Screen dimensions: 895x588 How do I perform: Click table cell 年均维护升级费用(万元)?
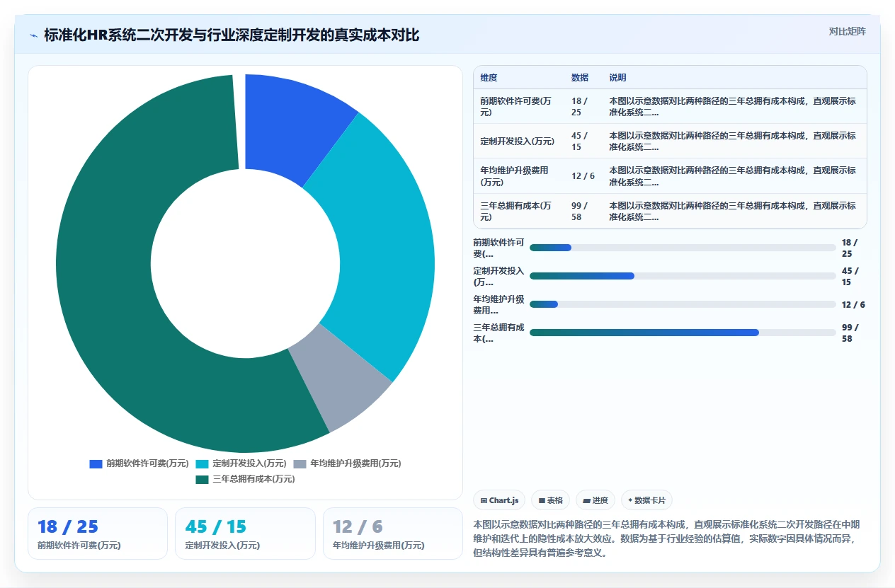tap(518, 176)
